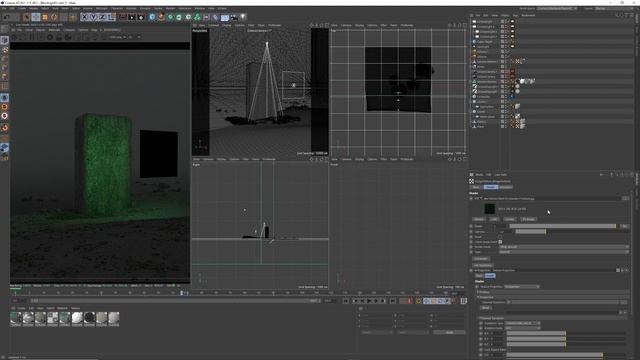The height and width of the screenshot is (360, 640).
Task: Click the Camera object icon in toolbar
Action: tap(234, 17)
